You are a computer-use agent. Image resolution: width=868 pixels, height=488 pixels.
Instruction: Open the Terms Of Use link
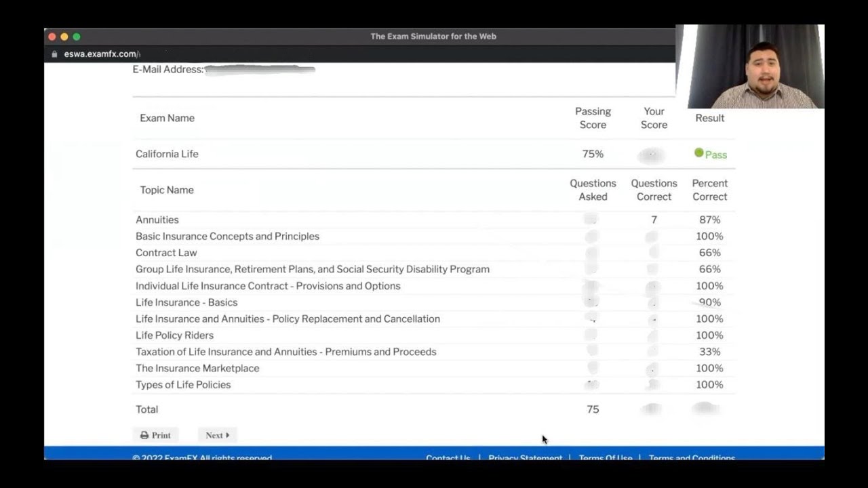[605, 457]
